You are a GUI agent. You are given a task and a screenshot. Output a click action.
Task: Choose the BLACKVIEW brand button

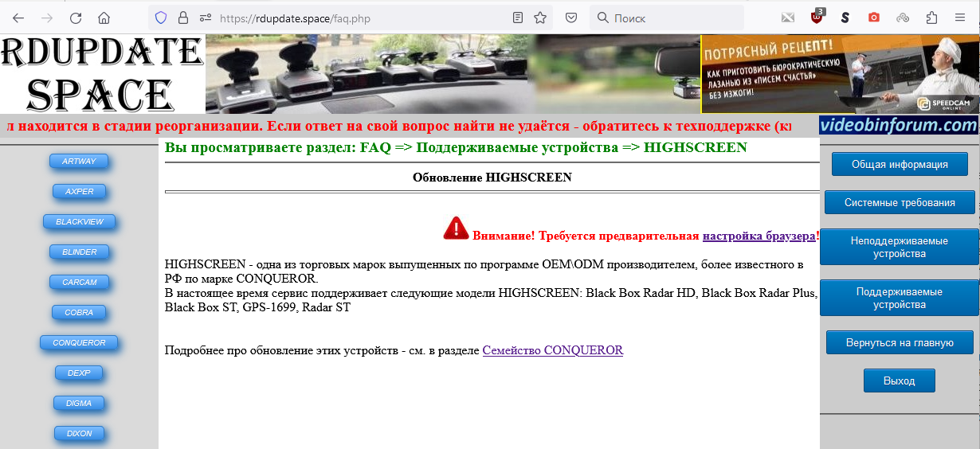coord(79,222)
